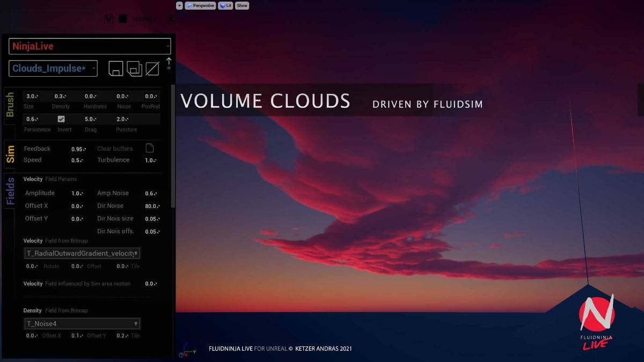The height and width of the screenshot is (362, 644).
Task: Click the velocity bitmap Tile value
Action: [x=122, y=266]
